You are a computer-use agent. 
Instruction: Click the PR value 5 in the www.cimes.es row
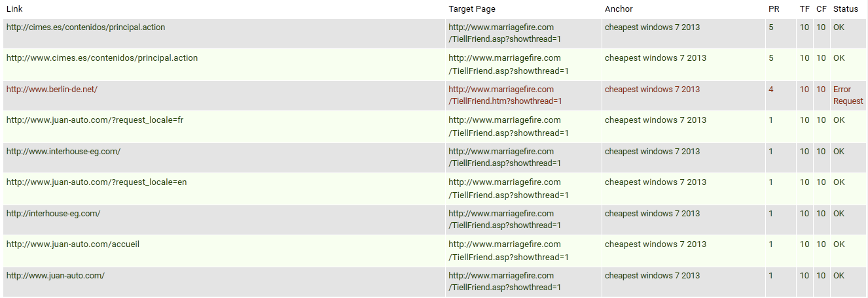click(771, 58)
